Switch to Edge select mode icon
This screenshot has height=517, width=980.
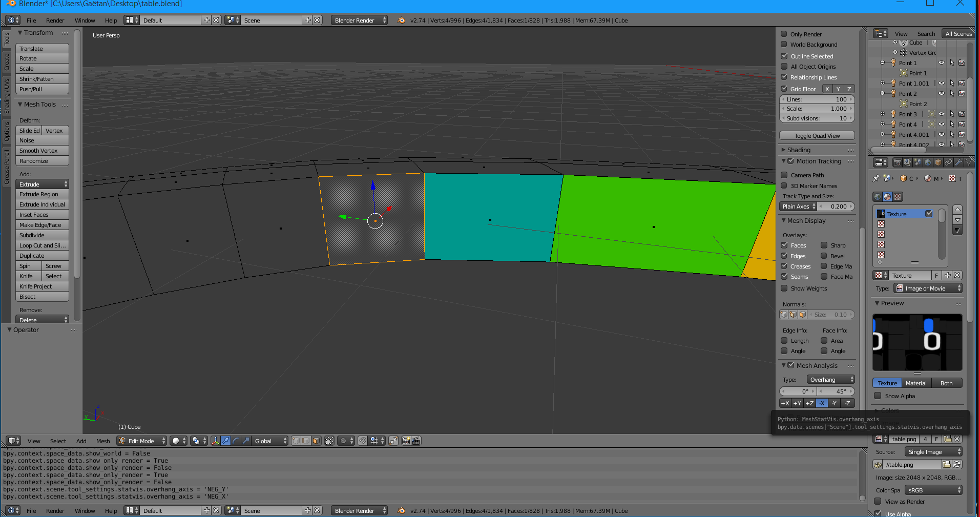click(x=306, y=441)
